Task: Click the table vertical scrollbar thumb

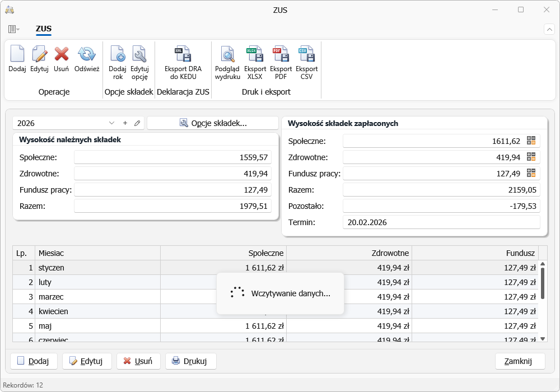Action: click(543, 283)
